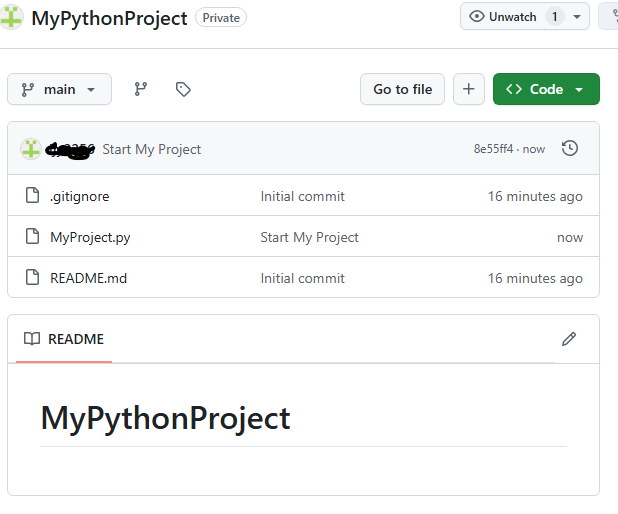This screenshot has height=514, width=618.
Task: Click commit hash 8e55ff4
Action: click(493, 149)
